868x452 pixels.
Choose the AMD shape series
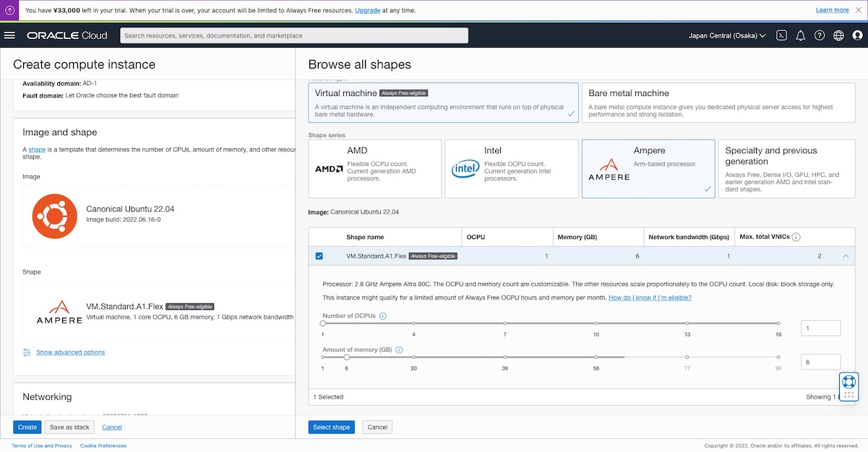click(x=374, y=169)
